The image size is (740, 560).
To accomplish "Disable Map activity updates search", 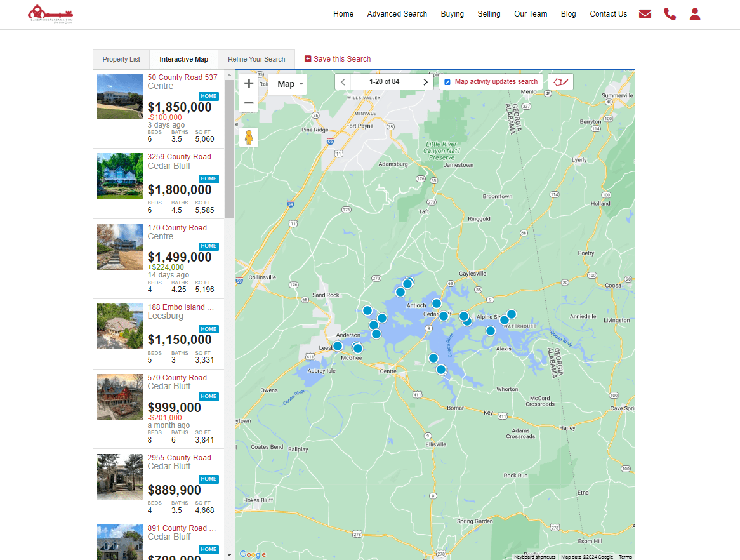I will [x=447, y=81].
